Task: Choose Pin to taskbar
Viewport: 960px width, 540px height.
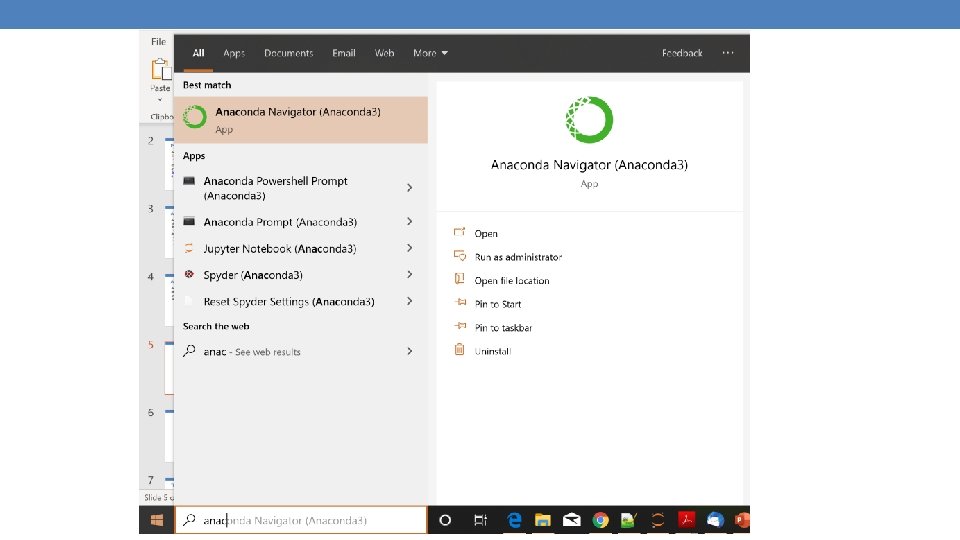Action: 503,328
